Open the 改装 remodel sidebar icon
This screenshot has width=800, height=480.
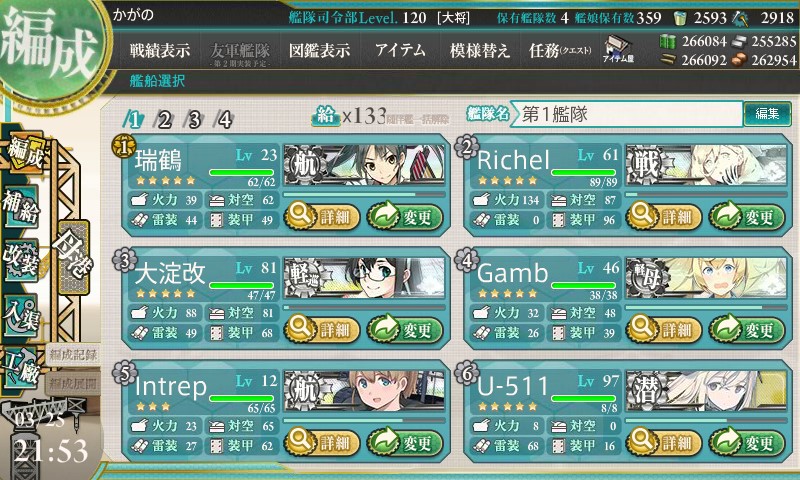(21, 260)
